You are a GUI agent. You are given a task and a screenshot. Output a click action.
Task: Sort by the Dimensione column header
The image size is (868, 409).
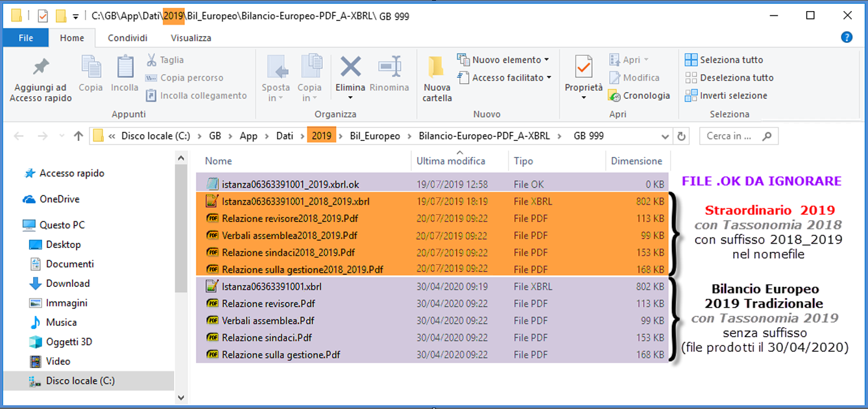(x=637, y=161)
